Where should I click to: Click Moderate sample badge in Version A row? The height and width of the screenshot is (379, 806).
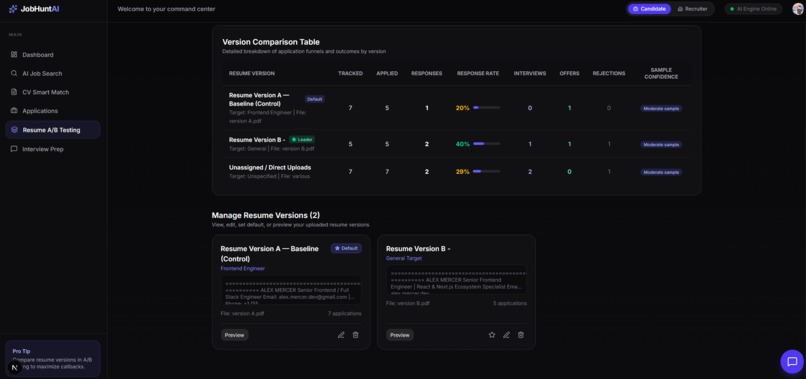661,109
